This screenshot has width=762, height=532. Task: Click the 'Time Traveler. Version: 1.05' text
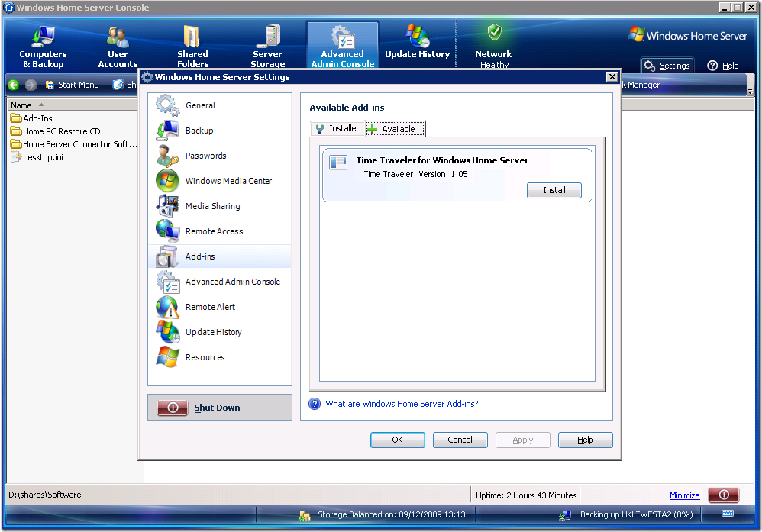pyautogui.click(x=416, y=175)
